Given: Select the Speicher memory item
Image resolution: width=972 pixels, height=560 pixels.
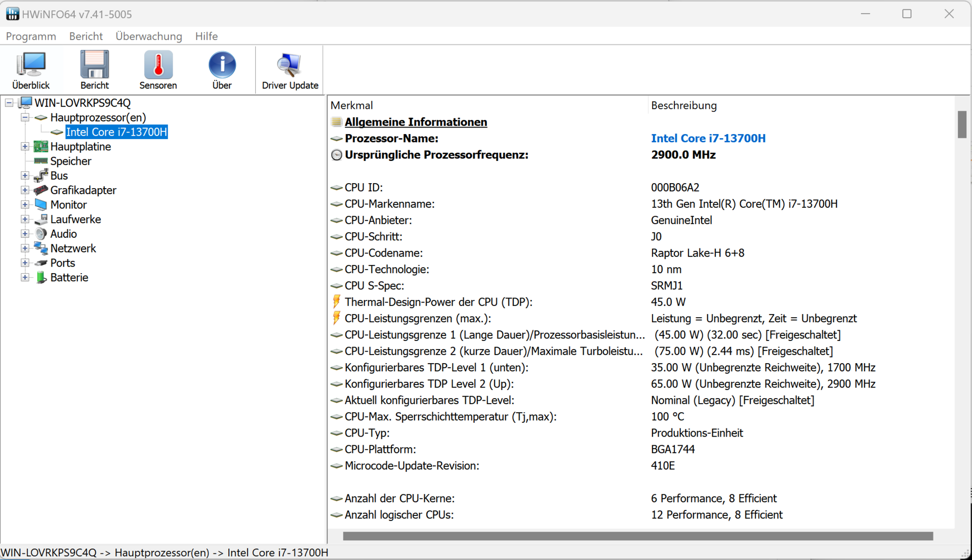Looking at the screenshot, I should 70,161.
